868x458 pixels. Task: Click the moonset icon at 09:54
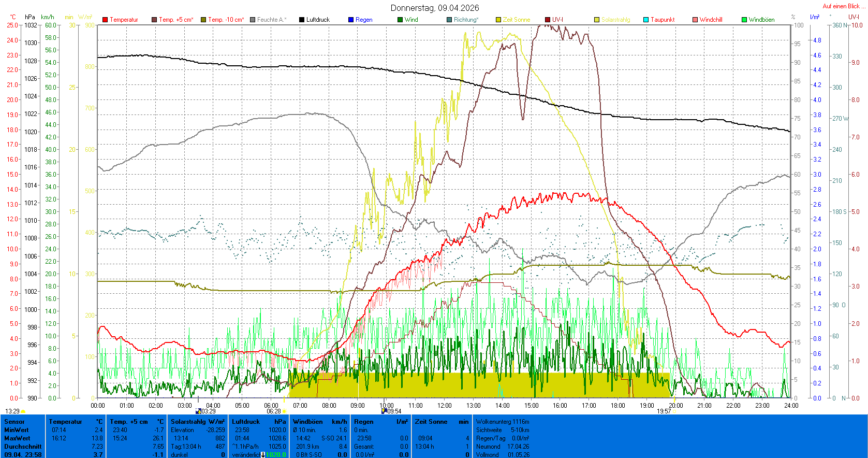(384, 411)
